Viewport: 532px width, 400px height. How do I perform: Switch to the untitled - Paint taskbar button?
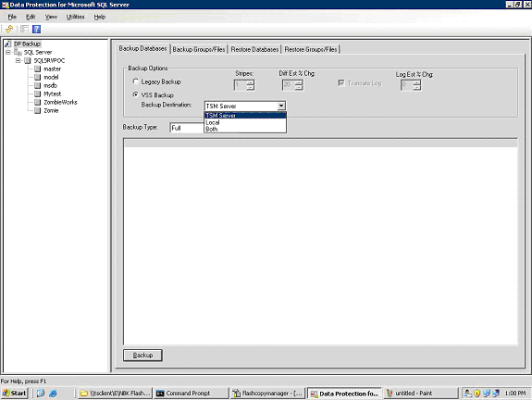(x=421, y=394)
